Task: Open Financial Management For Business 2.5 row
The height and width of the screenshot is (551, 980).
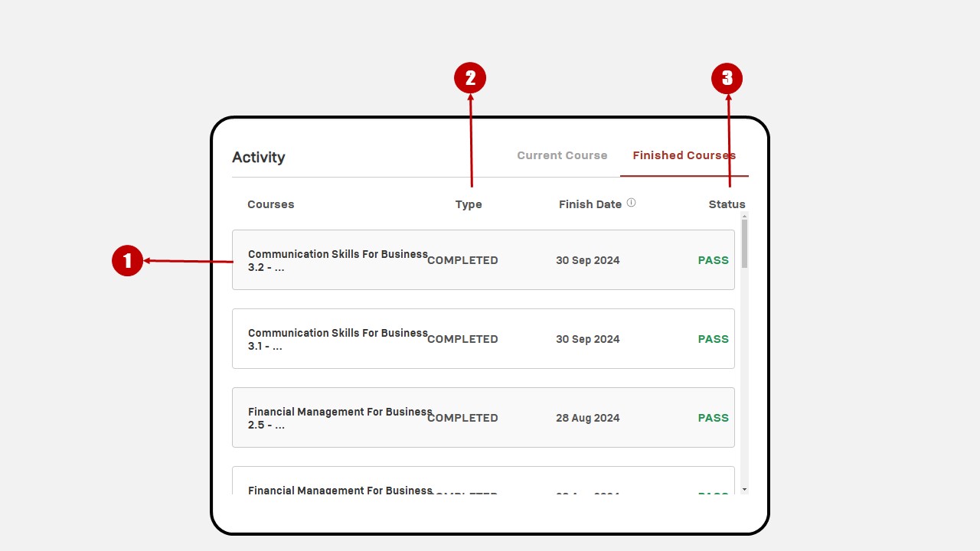Action: pyautogui.click(x=483, y=418)
